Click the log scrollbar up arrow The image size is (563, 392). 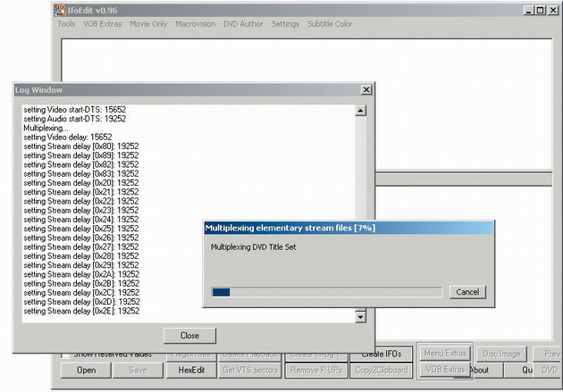coord(360,111)
